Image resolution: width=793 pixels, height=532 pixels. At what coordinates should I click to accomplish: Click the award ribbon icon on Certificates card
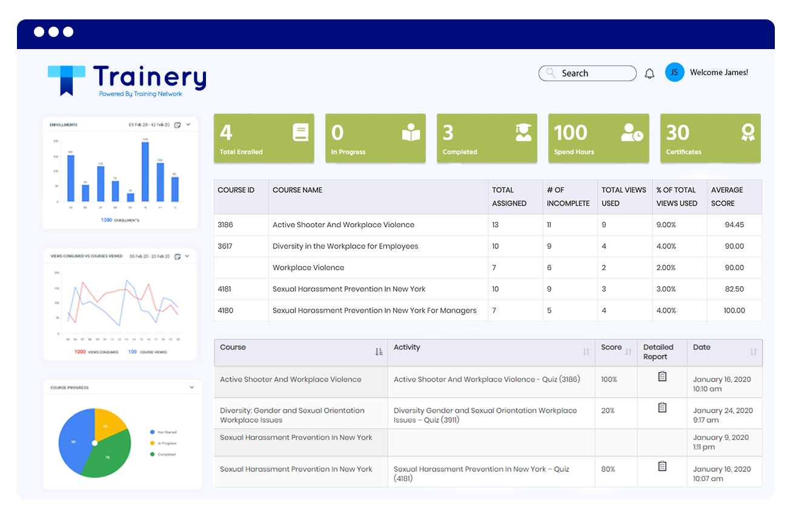(748, 132)
